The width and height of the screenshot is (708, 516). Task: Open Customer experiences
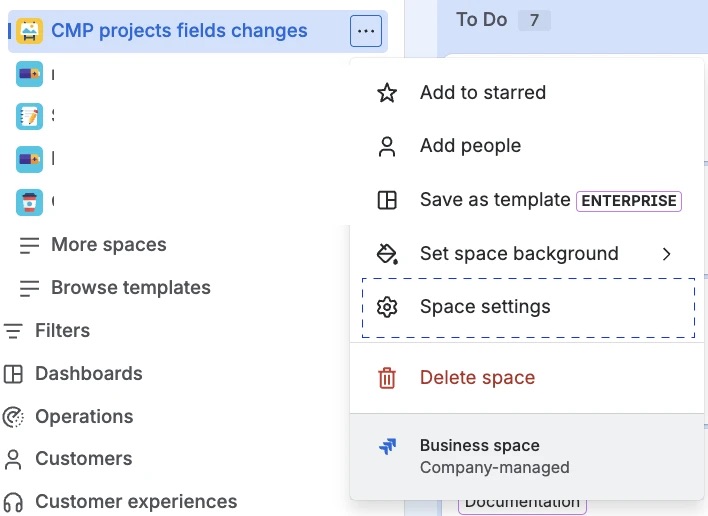(x=136, y=502)
